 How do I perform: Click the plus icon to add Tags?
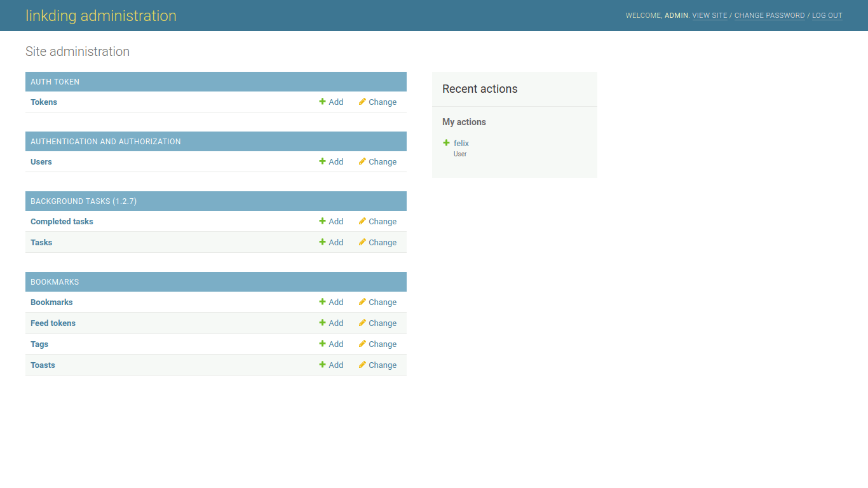322,344
